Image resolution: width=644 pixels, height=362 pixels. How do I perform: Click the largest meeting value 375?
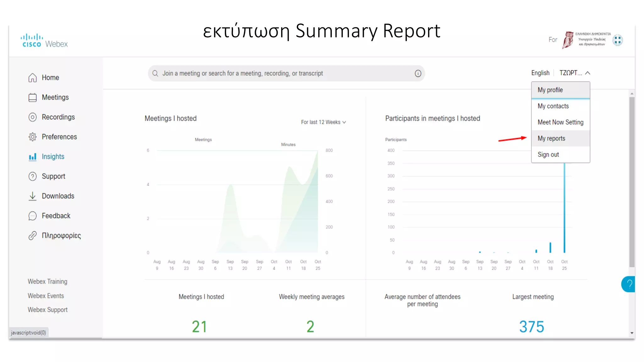(532, 327)
